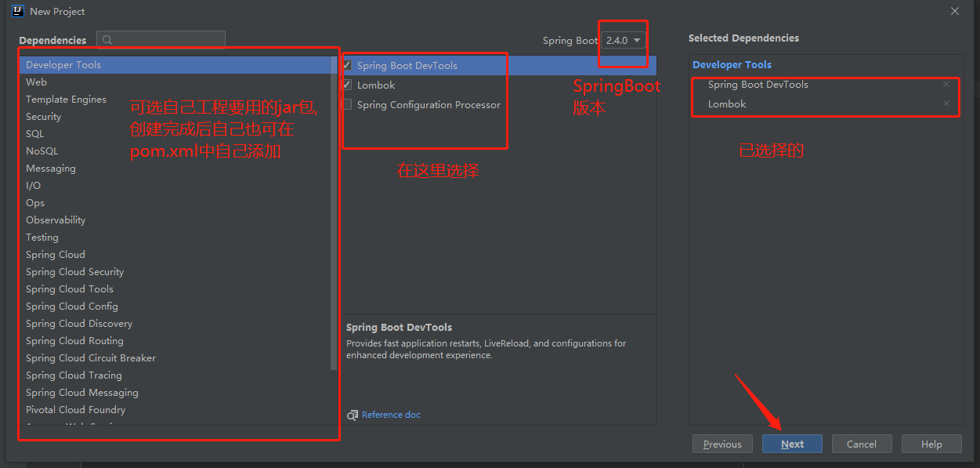This screenshot has height=468, width=980.
Task: Select the Messaging category
Action: (179, 168)
